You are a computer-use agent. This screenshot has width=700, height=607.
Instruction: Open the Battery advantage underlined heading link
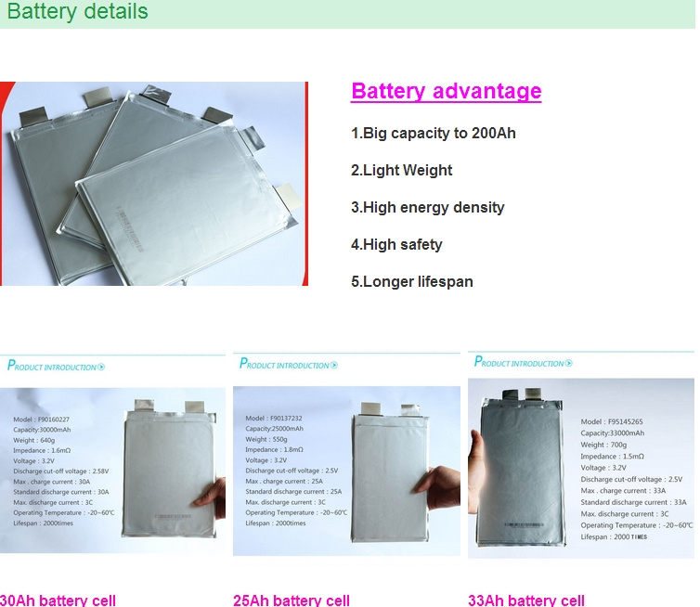coord(447,92)
